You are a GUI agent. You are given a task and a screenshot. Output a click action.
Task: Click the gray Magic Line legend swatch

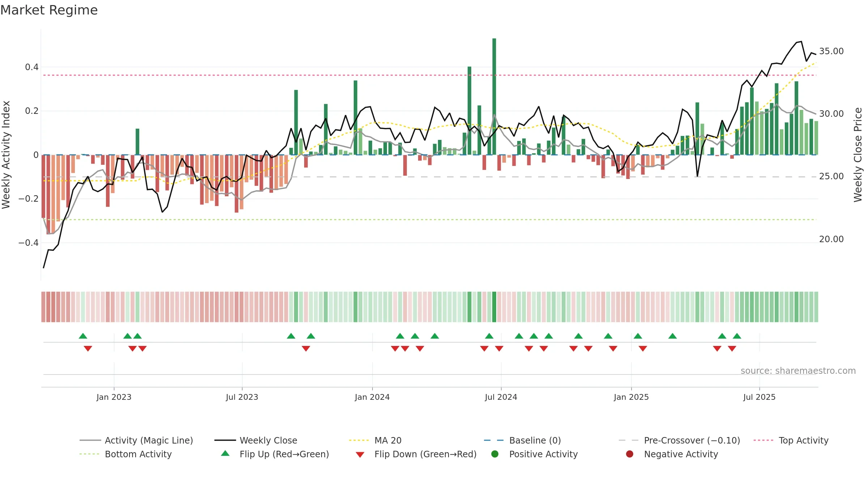pyautogui.click(x=90, y=440)
